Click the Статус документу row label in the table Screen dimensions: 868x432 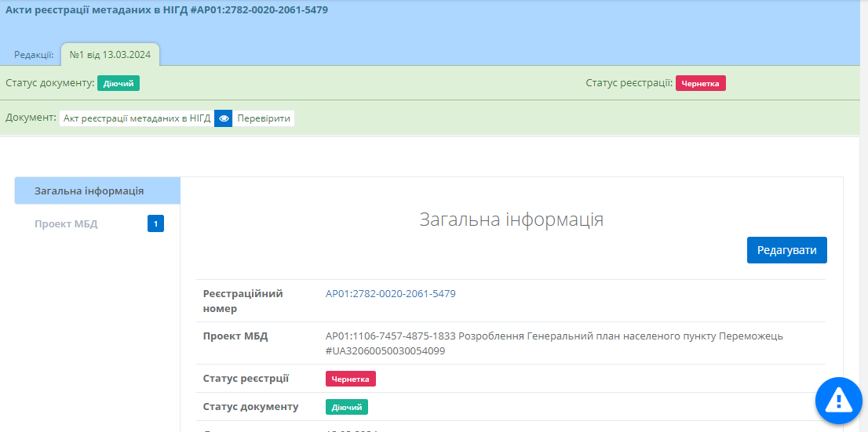coord(250,407)
